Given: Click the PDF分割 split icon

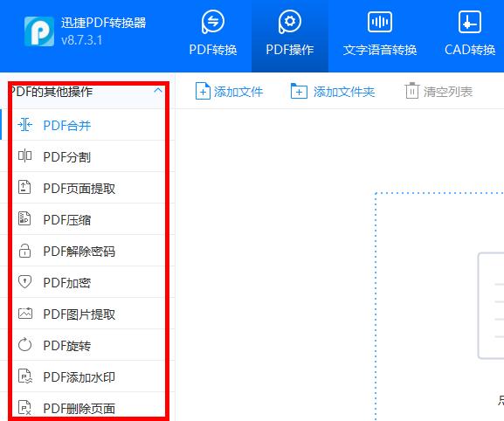Looking at the screenshot, I should (24, 155).
